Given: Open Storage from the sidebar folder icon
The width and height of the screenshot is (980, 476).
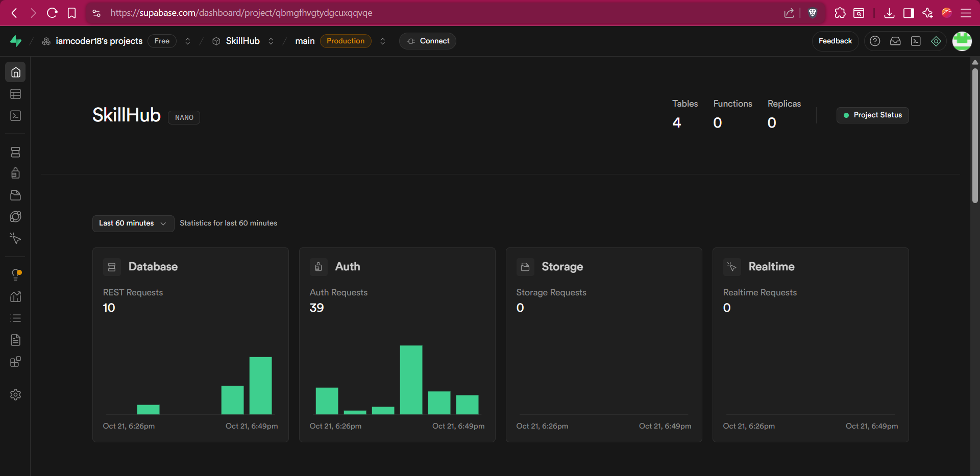Looking at the screenshot, I should (x=16, y=195).
